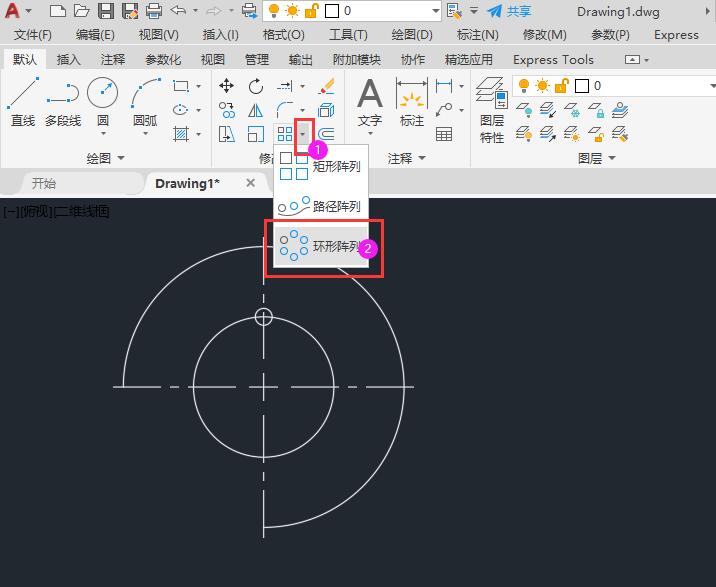Switch to the Insert (插入) ribbon tab
Image resolution: width=716 pixels, height=587 pixels.
[x=68, y=59]
